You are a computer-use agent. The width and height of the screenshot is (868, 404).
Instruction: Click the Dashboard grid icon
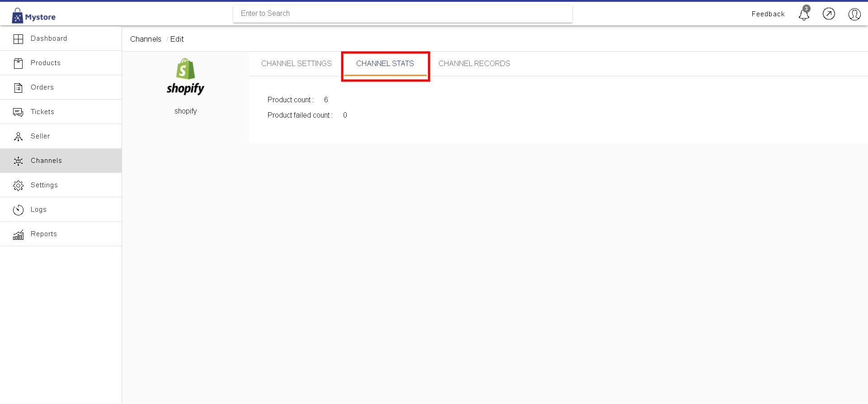(18, 39)
